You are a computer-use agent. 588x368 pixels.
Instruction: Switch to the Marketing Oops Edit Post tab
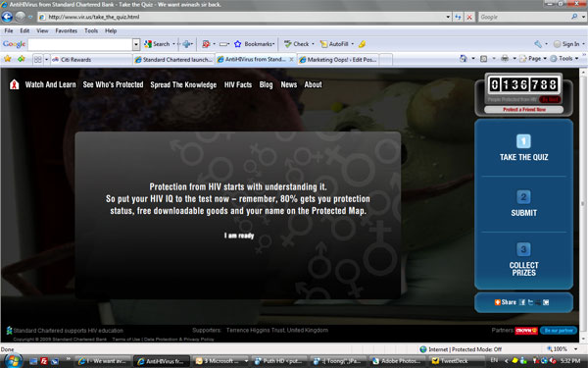click(x=338, y=59)
